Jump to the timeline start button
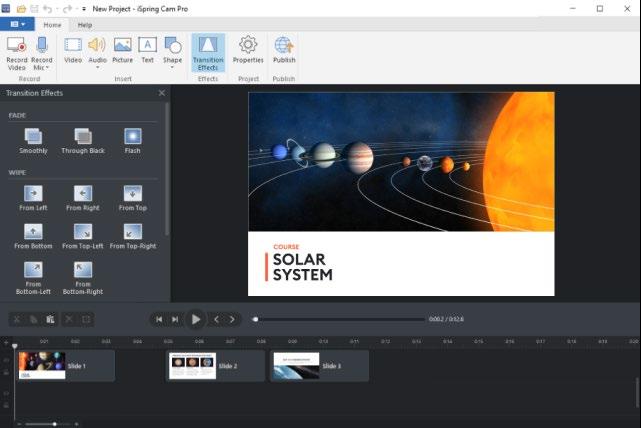Viewport: 641px width, 428px height. [x=159, y=319]
